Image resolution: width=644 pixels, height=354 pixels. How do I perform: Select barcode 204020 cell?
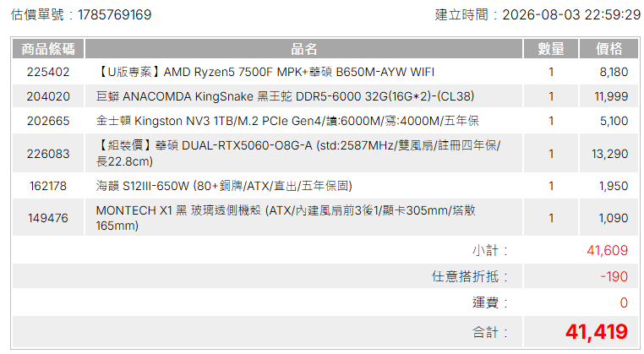click(48, 96)
